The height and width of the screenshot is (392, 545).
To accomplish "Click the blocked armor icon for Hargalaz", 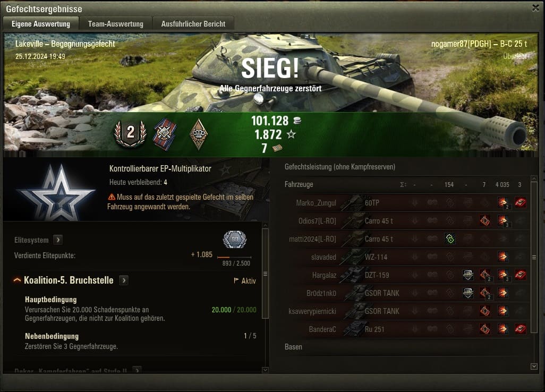I will point(468,275).
